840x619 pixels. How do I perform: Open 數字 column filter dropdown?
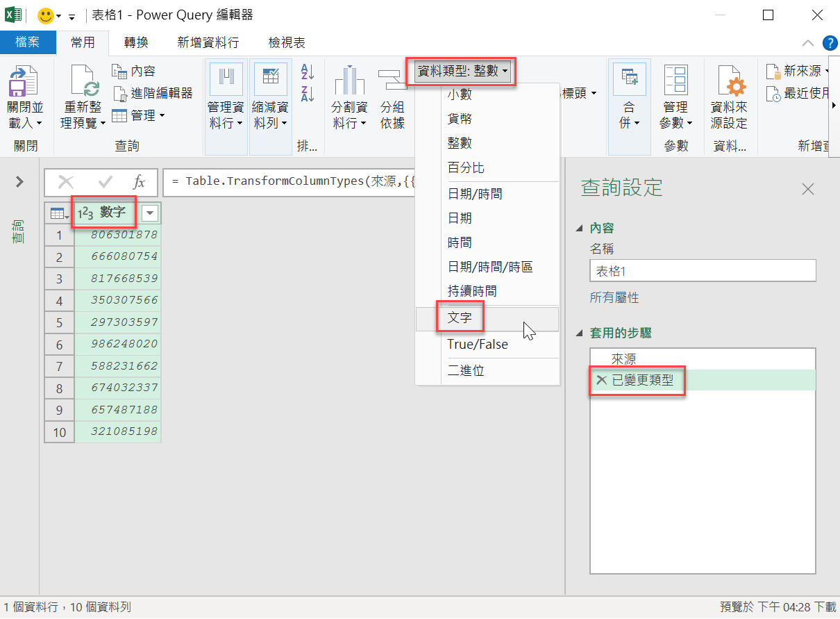[150, 214]
